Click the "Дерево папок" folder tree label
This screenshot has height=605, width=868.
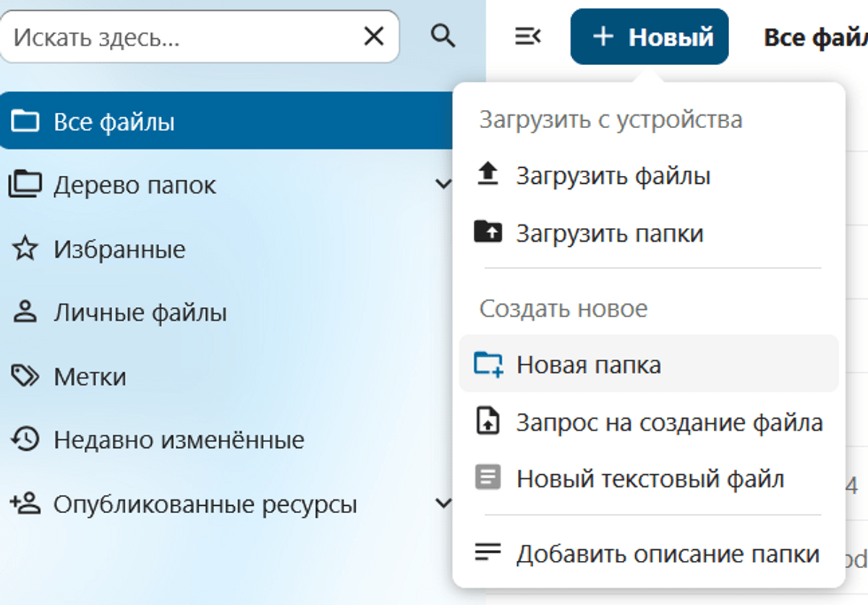135,185
